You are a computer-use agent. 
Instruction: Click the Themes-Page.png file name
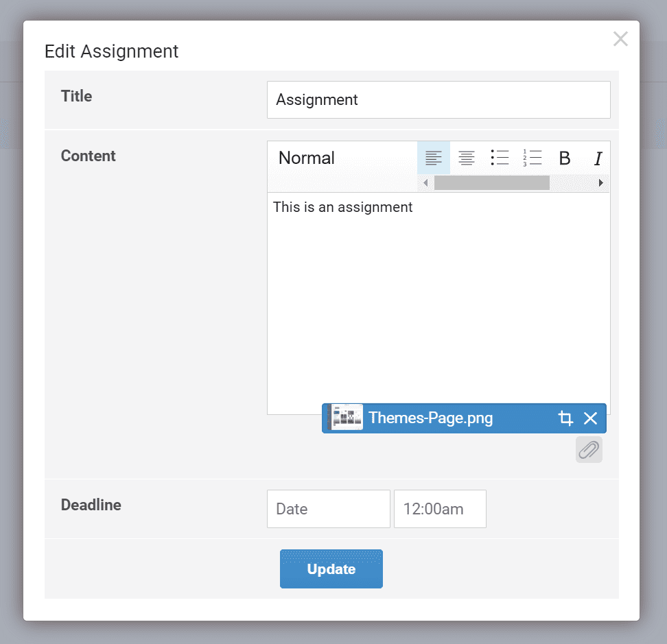click(x=430, y=418)
